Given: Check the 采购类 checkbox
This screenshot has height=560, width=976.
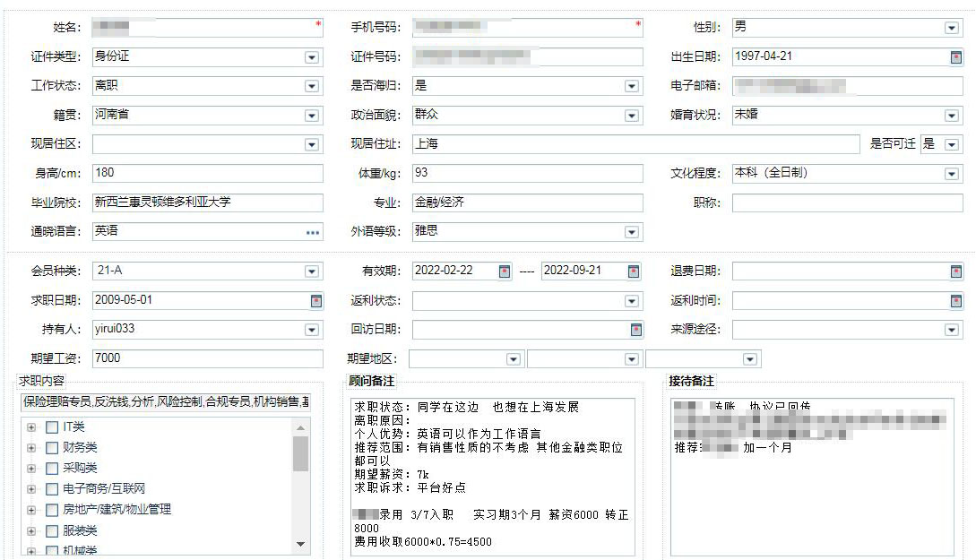Looking at the screenshot, I should click(52, 468).
